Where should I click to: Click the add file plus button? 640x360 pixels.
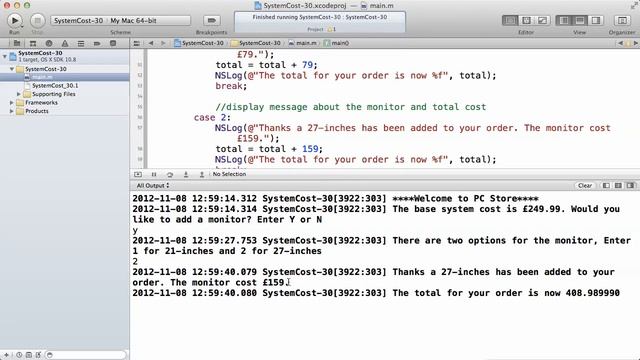[6, 355]
